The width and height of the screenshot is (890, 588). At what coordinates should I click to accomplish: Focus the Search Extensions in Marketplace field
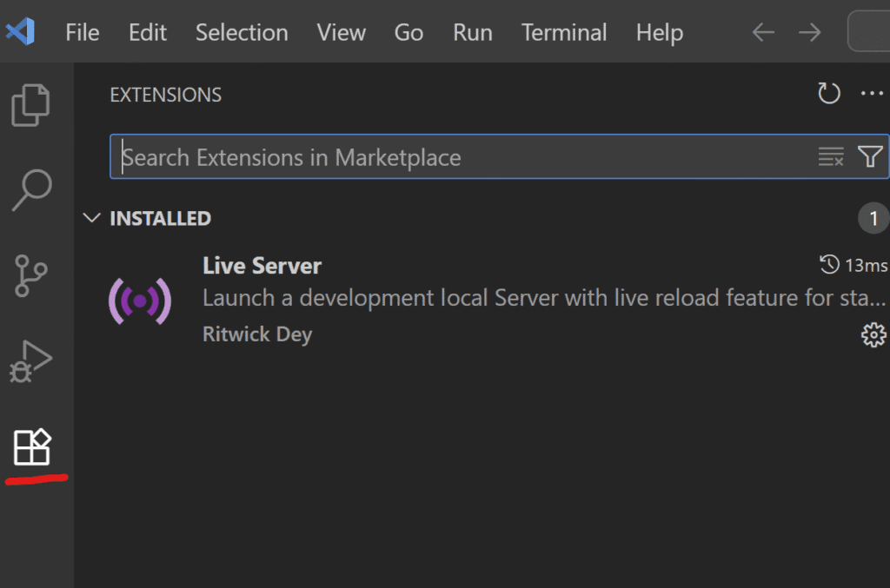click(x=464, y=156)
